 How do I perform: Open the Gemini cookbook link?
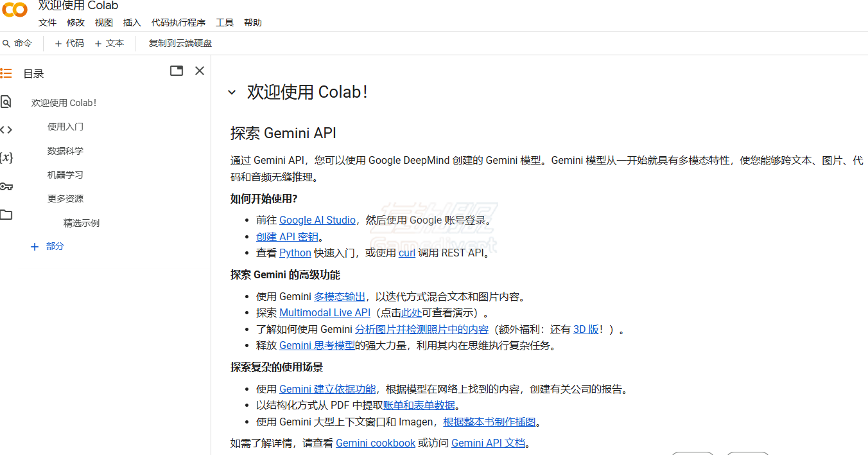[376, 443]
